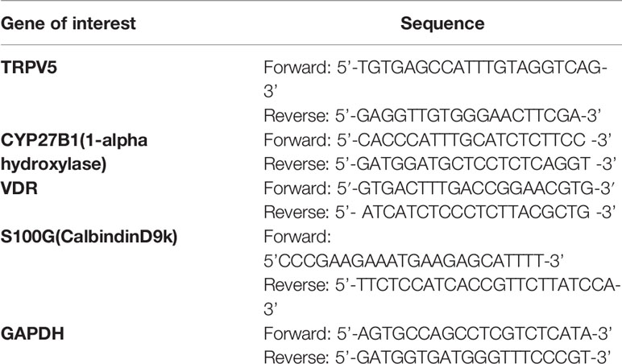Select the GAPDH gene name
The image size is (622, 364).
click(x=32, y=333)
